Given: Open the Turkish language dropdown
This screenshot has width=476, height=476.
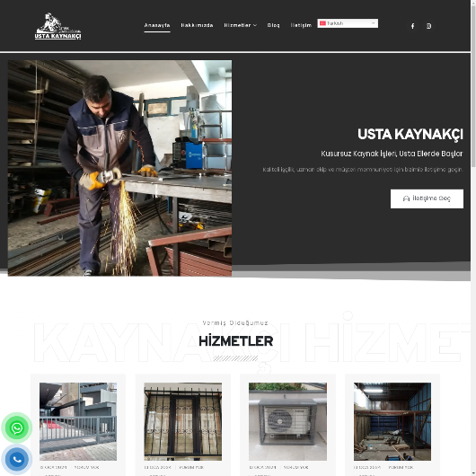Looking at the screenshot, I should 348,23.
